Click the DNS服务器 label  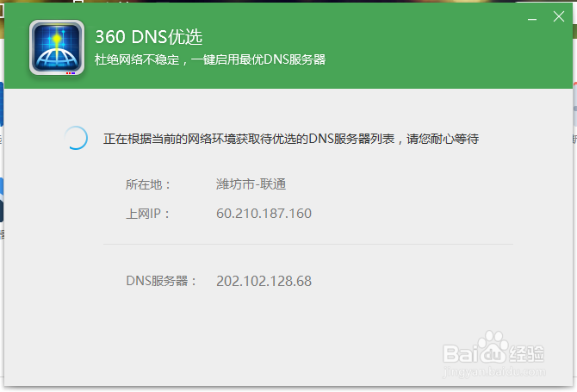[x=161, y=281]
